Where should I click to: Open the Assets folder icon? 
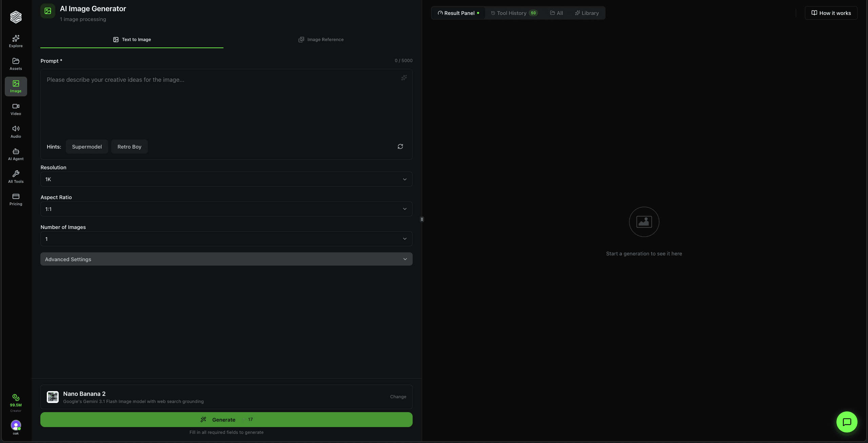[x=16, y=64]
